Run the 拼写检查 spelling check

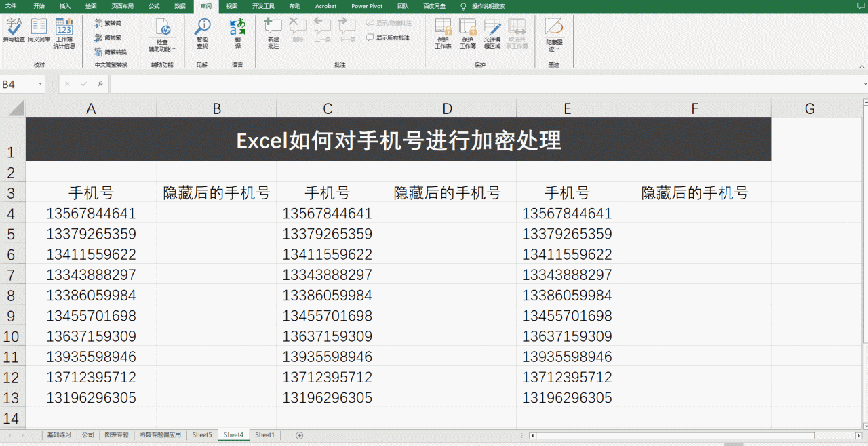point(14,31)
